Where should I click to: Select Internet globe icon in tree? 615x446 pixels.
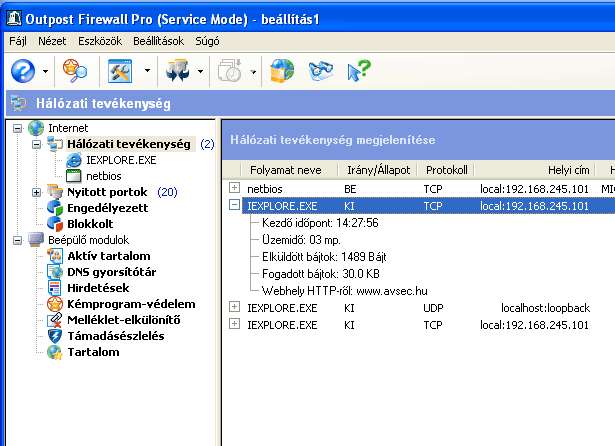pos(36,128)
